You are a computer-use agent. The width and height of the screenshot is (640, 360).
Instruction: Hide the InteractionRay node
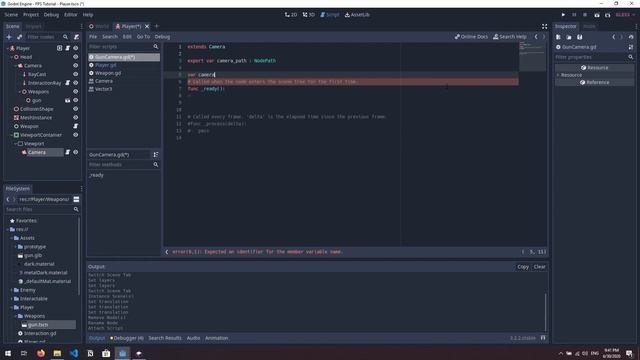[76, 83]
